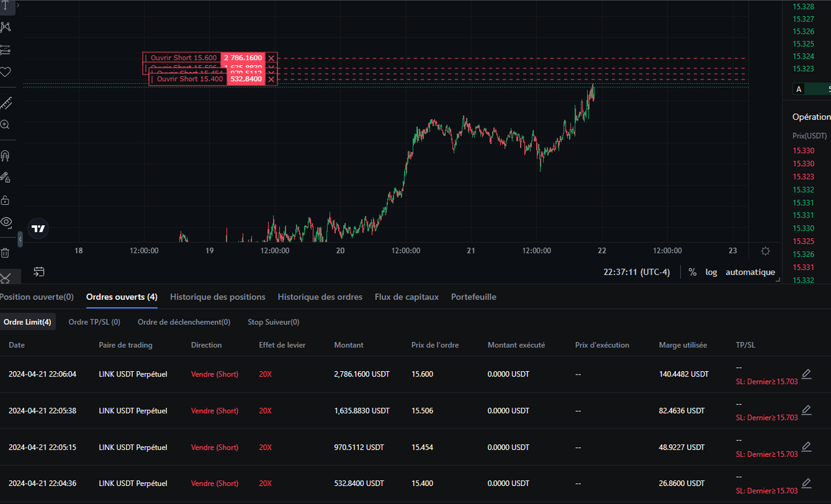
Task: Open Historique des positions tab
Action: (217, 297)
